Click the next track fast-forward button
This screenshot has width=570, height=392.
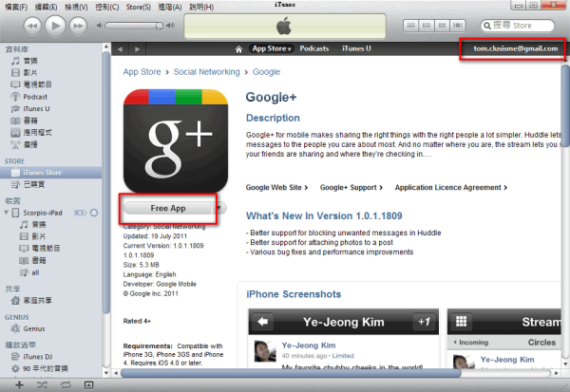pos(78,27)
